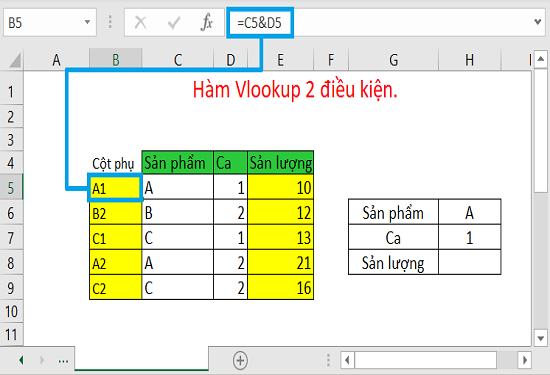Select row 2 header

pyautogui.click(x=11, y=116)
